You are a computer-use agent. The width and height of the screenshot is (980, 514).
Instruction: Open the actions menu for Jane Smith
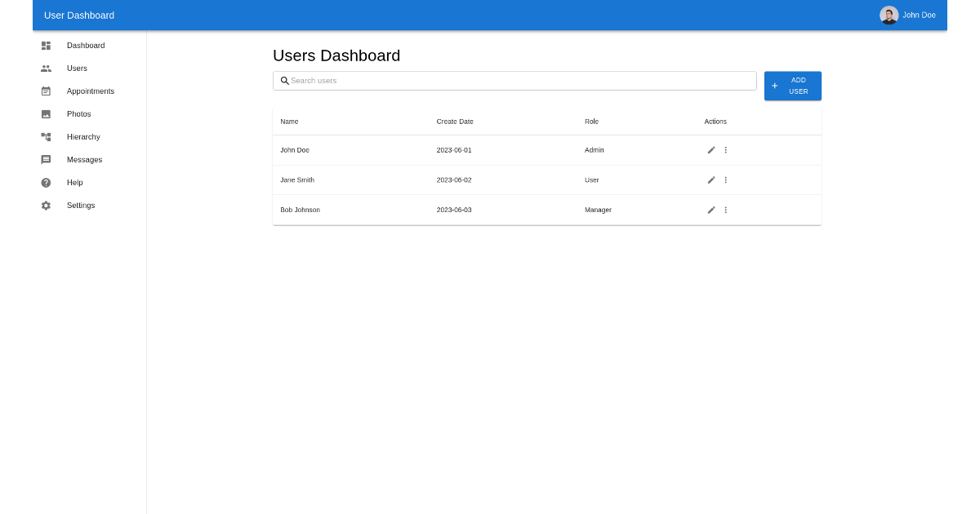click(726, 179)
